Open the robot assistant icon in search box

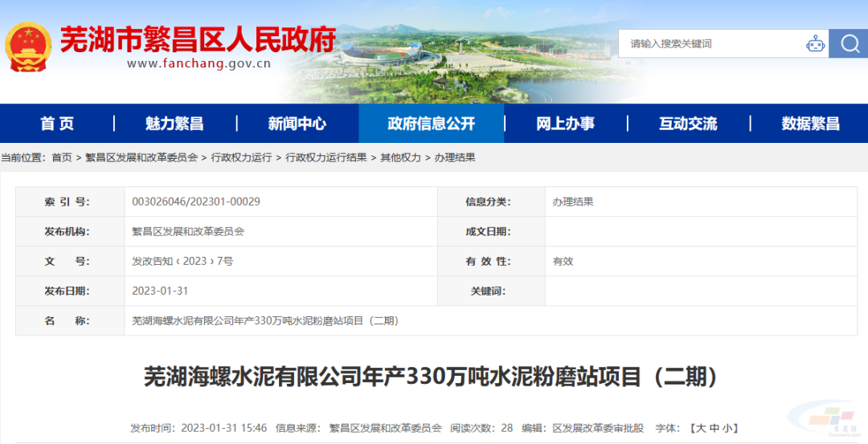(x=815, y=43)
